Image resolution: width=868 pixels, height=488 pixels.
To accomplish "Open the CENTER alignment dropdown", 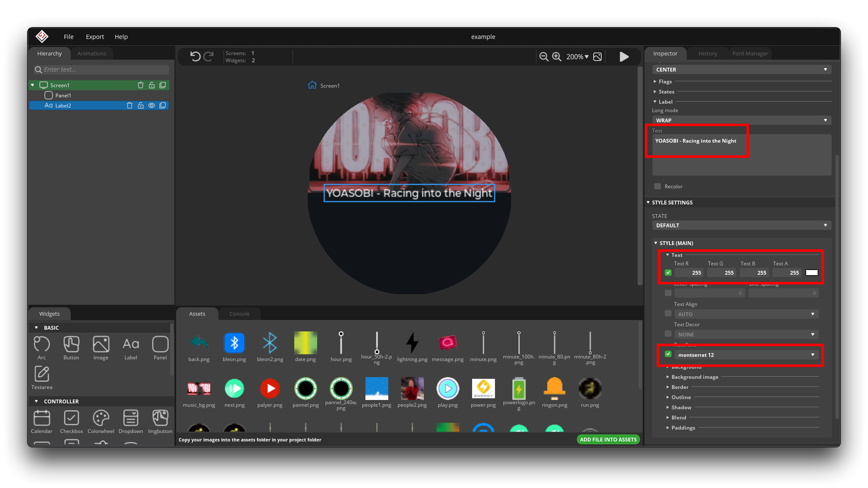I will pyautogui.click(x=741, y=69).
